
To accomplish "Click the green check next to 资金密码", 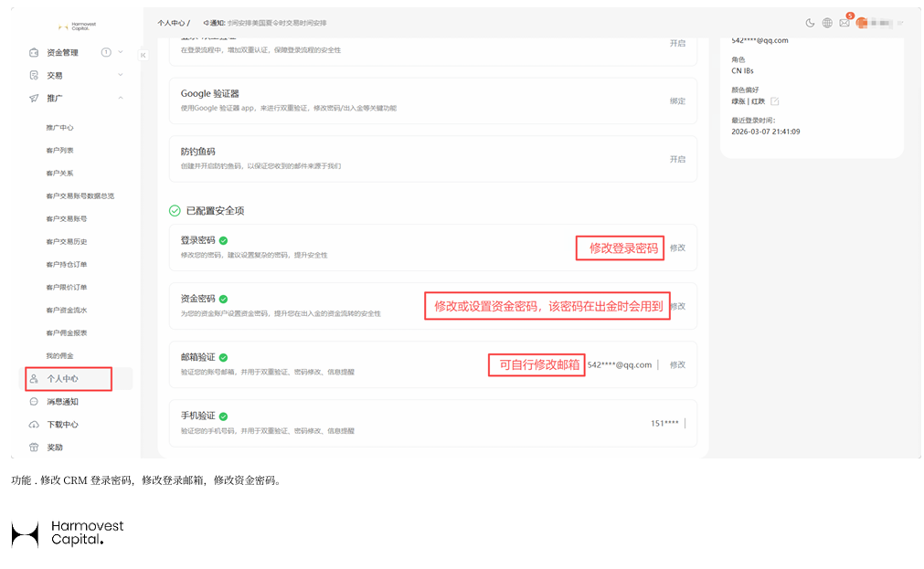I will tap(223, 299).
